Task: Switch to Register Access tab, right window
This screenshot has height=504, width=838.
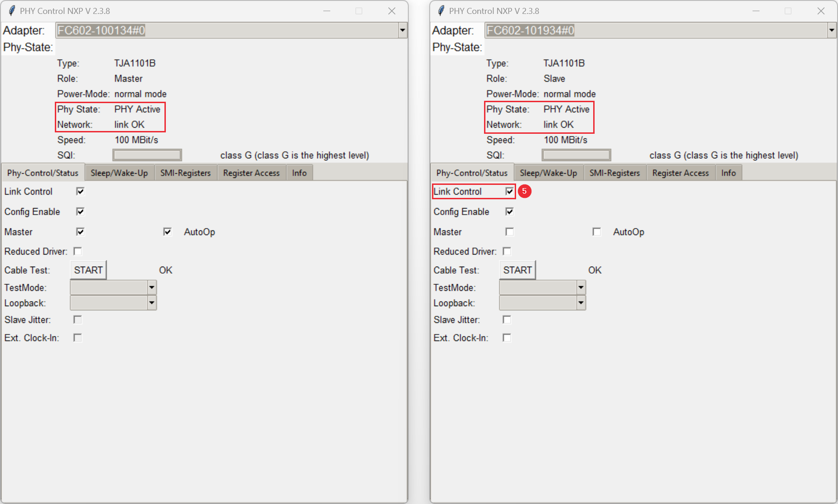Action: click(680, 172)
